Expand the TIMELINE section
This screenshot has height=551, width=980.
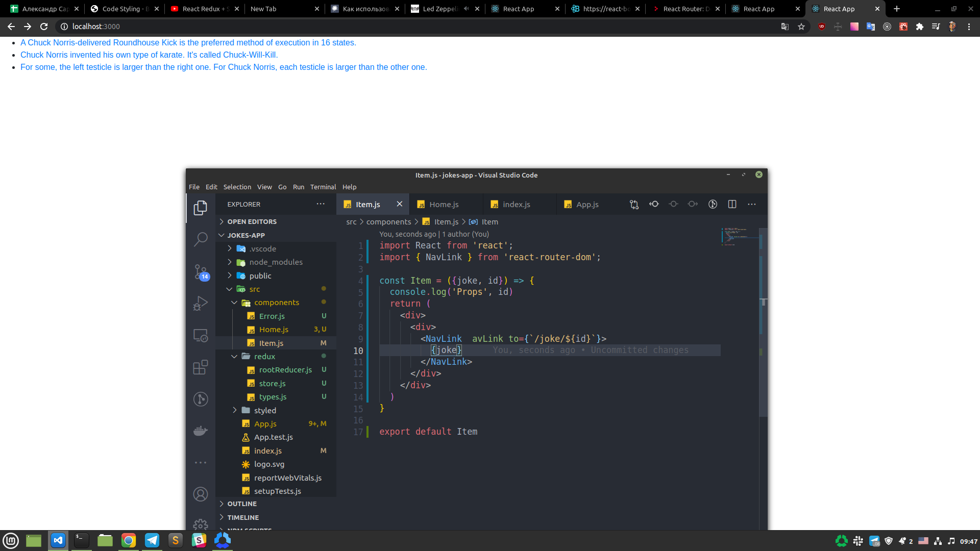(x=276, y=517)
